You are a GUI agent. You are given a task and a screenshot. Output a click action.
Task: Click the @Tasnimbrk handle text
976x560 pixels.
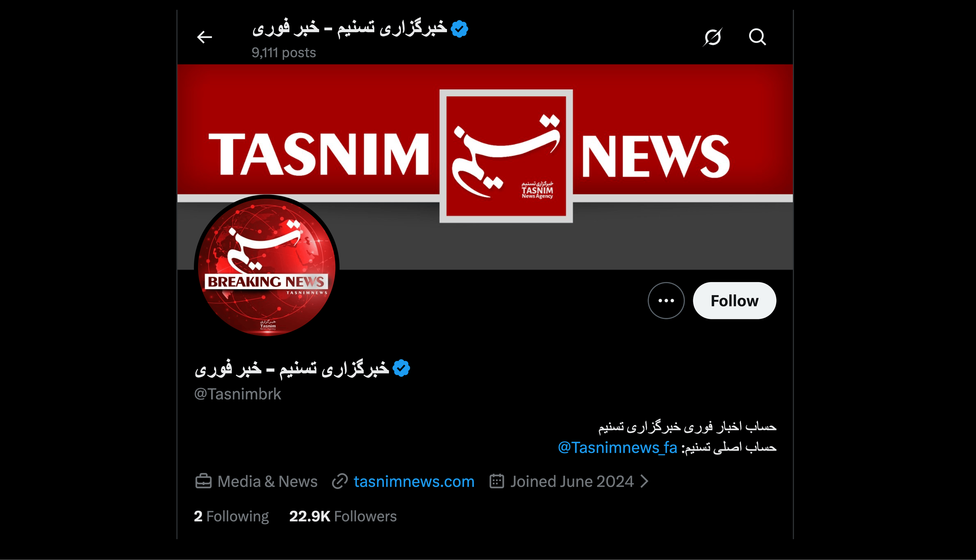[x=237, y=394]
